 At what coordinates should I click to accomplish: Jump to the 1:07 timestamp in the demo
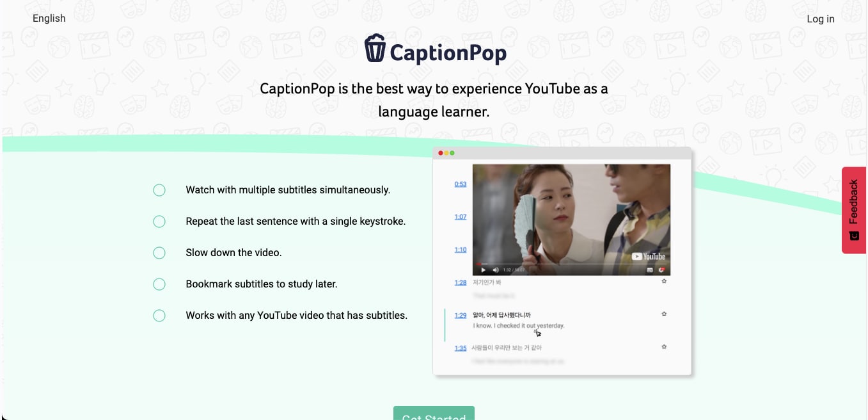(461, 217)
